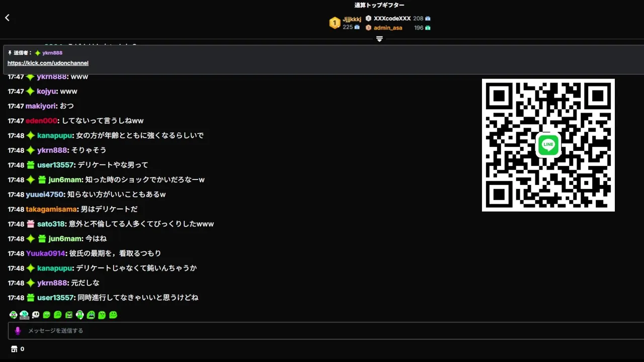Click the pink gift badge beside sato318

tap(30, 224)
